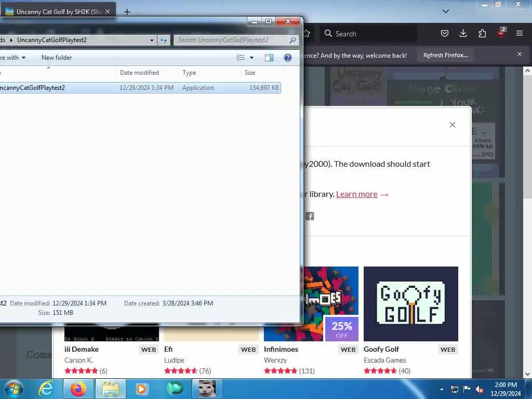Visit the Carson K. author page
The image size is (532, 399).
point(79,360)
